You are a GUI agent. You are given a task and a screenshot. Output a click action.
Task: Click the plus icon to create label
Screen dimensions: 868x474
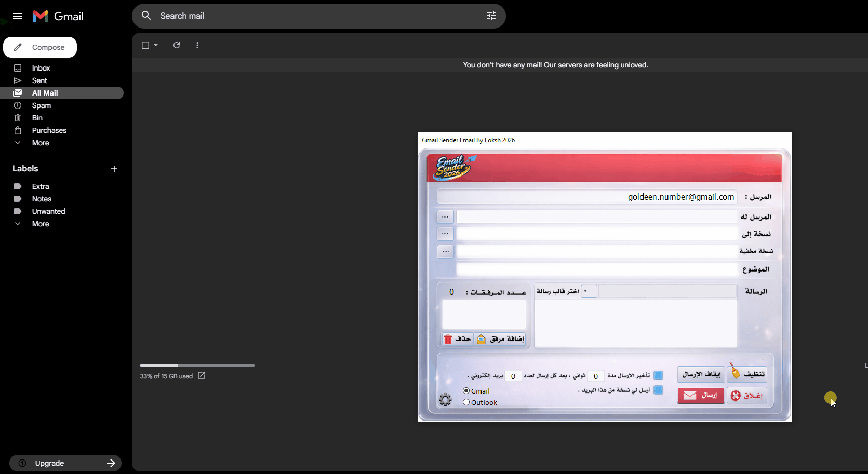click(114, 169)
